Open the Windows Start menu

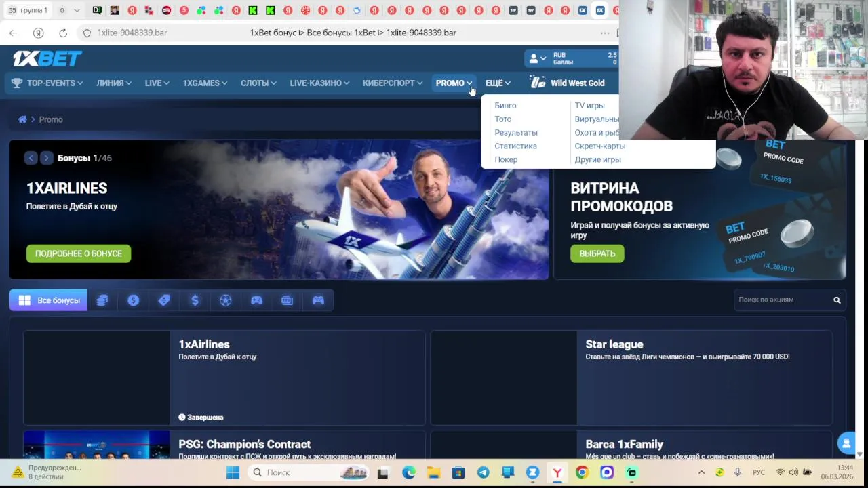click(233, 472)
